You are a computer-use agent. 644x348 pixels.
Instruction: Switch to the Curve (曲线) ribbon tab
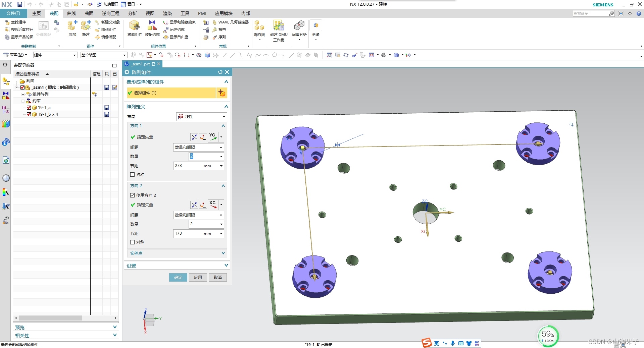click(x=71, y=13)
